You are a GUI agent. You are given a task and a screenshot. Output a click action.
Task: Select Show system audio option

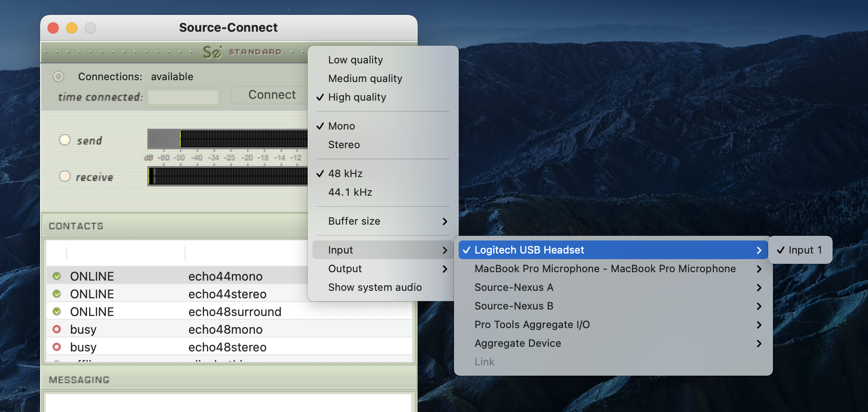(x=375, y=288)
